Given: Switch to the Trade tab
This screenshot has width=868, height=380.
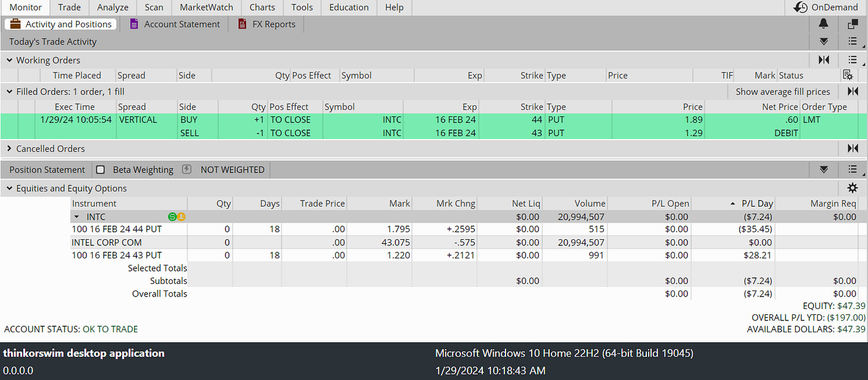Looking at the screenshot, I should pyautogui.click(x=70, y=8).
